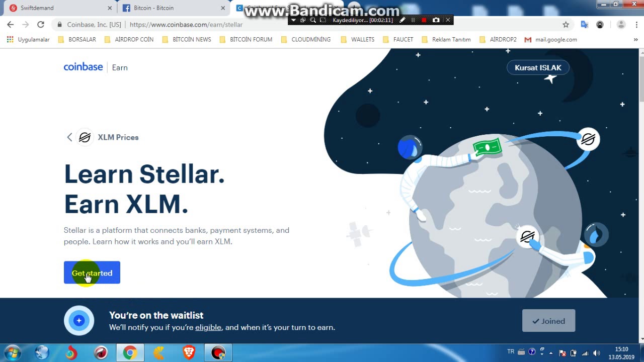Image resolution: width=644 pixels, height=362 pixels.
Task: Open the Reklam Tanıtım bookmark folder
Action: point(446,39)
